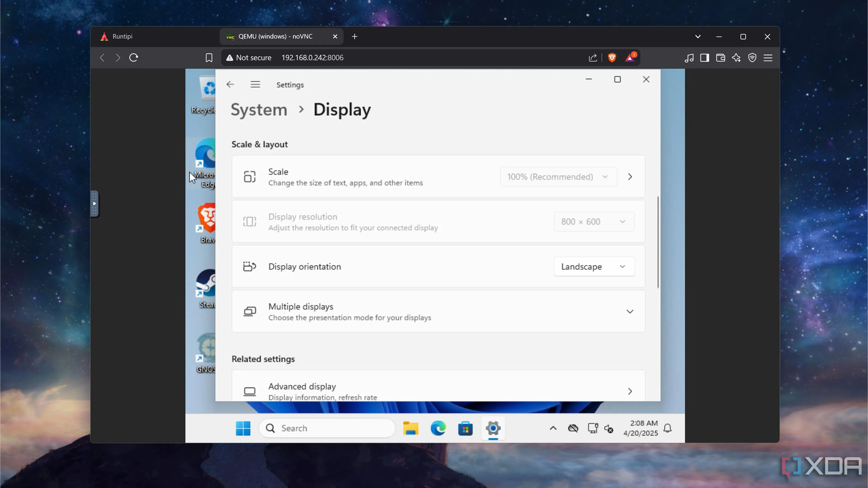Click the Not secure warning label
The height and width of the screenshot is (488, 868).
point(249,58)
